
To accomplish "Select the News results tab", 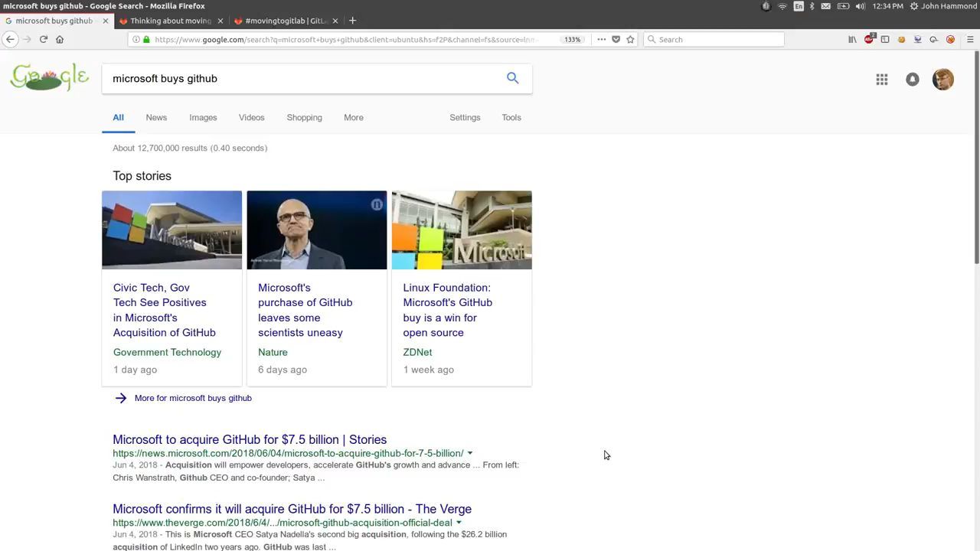I will pos(156,117).
